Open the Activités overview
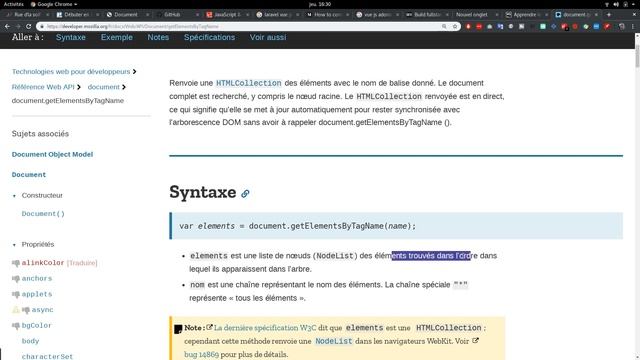 [x=14, y=4]
